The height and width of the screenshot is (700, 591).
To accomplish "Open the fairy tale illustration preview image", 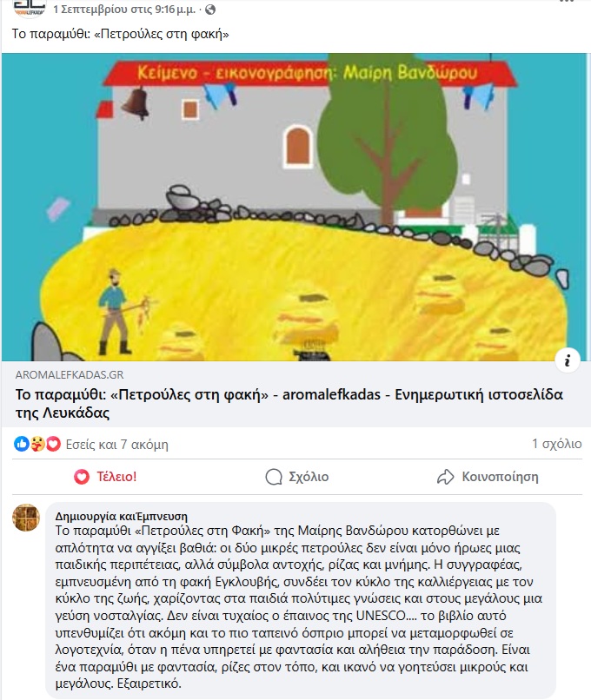I will [295, 208].
